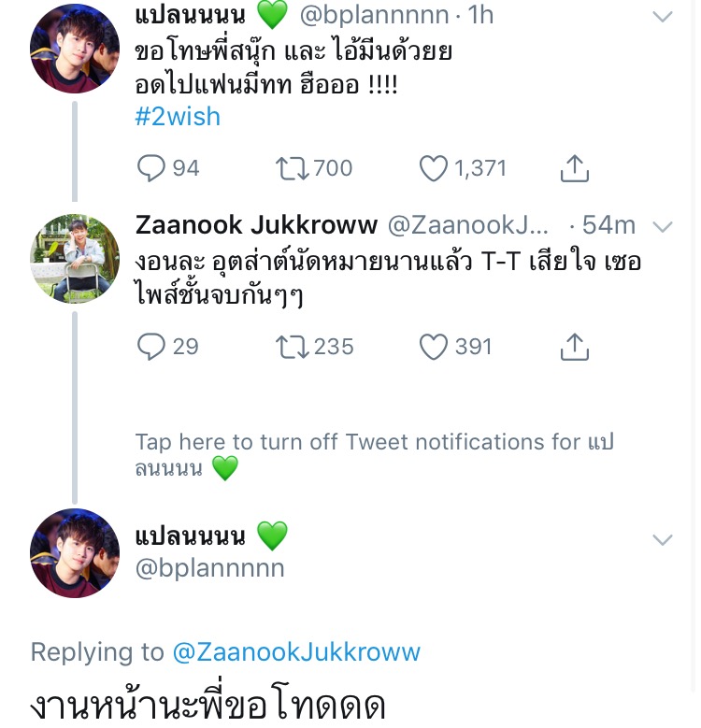Open the chevron menu on the bottom reply
The height and width of the screenshot is (728, 701).
662,539
